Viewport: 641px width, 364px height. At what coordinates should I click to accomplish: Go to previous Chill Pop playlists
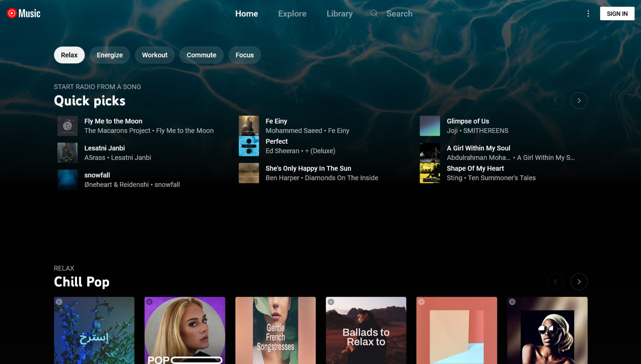[x=555, y=282]
